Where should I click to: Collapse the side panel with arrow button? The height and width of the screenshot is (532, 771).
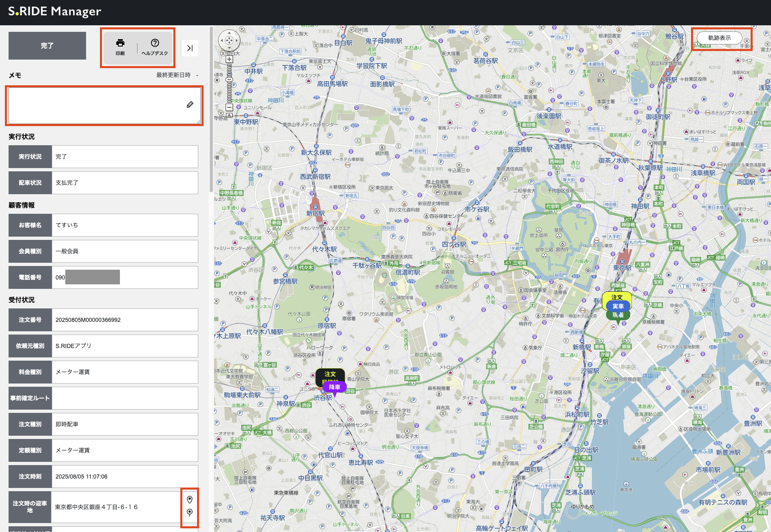[x=190, y=48]
